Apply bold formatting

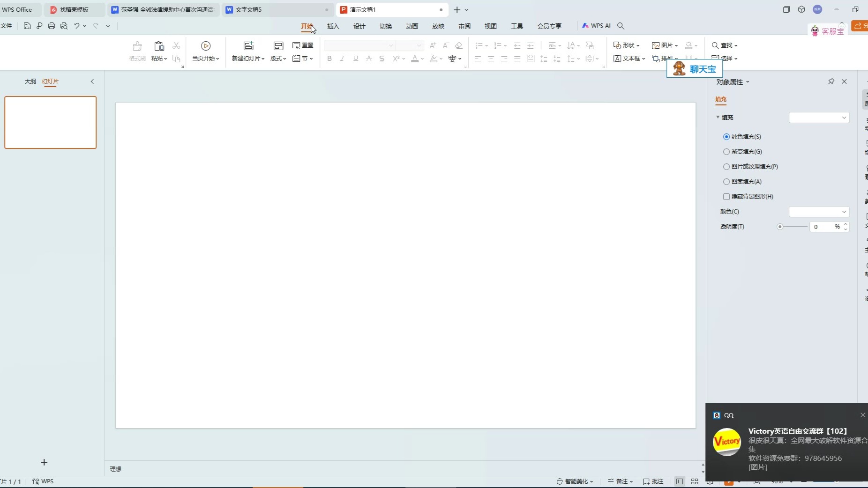[329, 59]
